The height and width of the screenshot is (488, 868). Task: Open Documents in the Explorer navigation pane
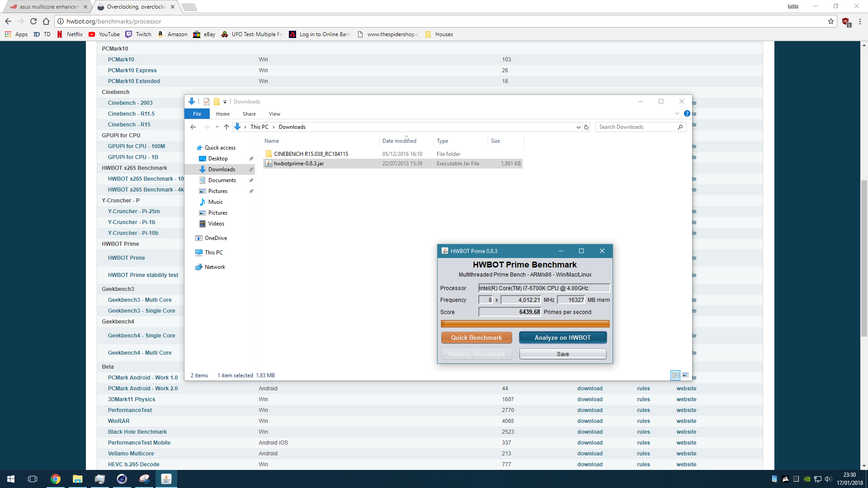coord(222,180)
